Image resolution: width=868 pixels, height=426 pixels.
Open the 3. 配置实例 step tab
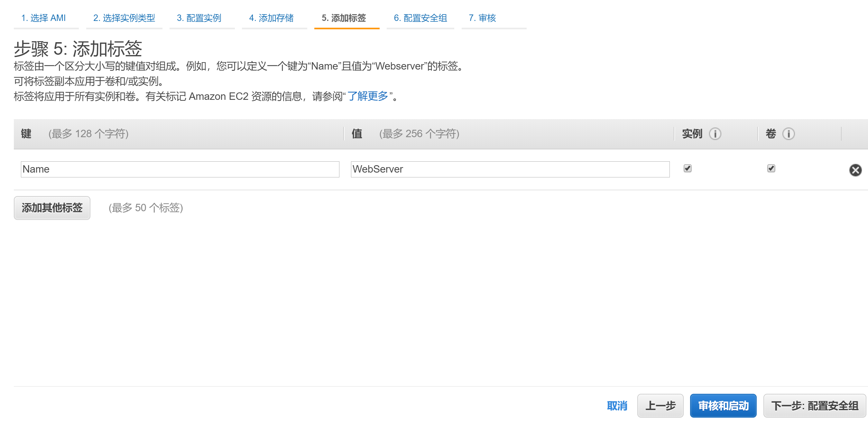[x=199, y=18]
